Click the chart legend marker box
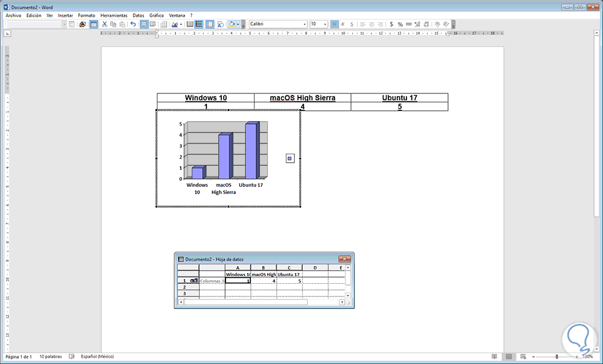 [x=290, y=158]
